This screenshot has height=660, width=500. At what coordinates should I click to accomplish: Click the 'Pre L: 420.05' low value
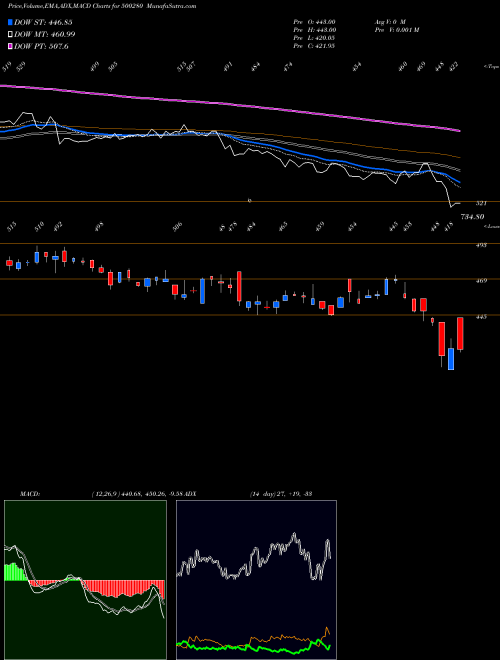click(314, 38)
